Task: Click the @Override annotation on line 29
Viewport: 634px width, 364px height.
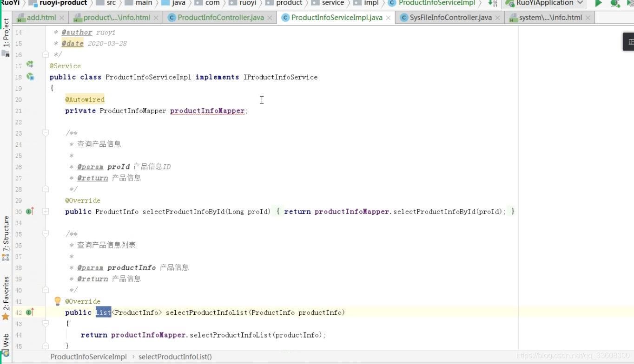Action: point(83,201)
